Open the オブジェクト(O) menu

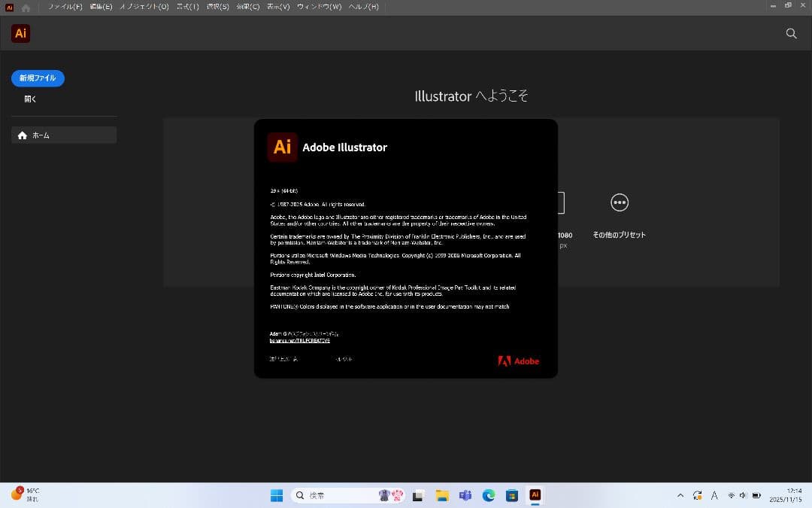pyautogui.click(x=144, y=7)
